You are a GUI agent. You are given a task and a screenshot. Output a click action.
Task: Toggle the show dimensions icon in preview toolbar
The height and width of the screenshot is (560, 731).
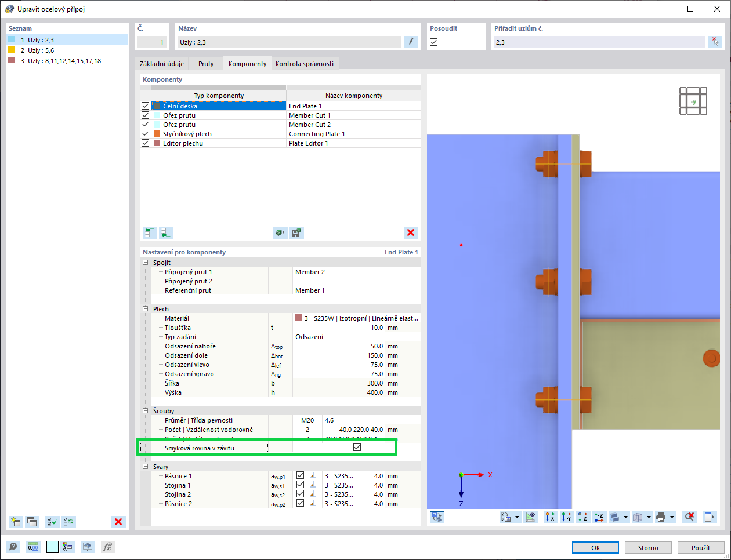530,517
